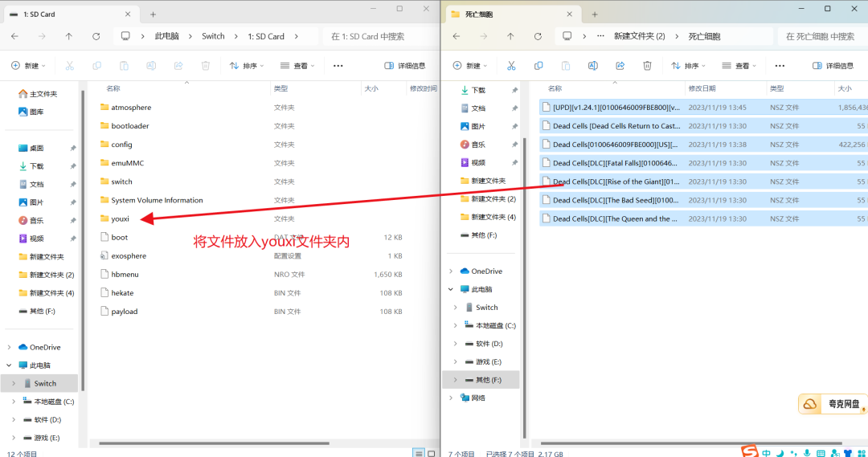Click the 夸克网盘 cloud widget

[x=832, y=404]
